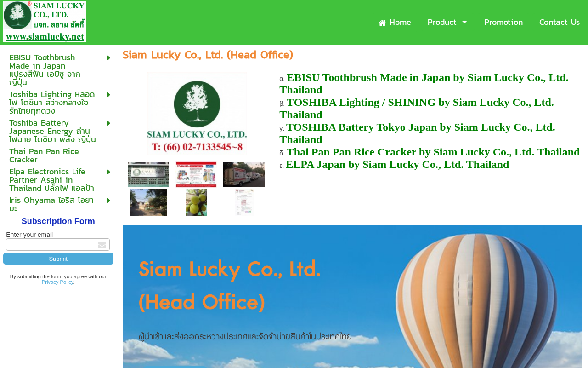Open the Privacy Policy link
The image size is (588, 368).
[x=57, y=282]
